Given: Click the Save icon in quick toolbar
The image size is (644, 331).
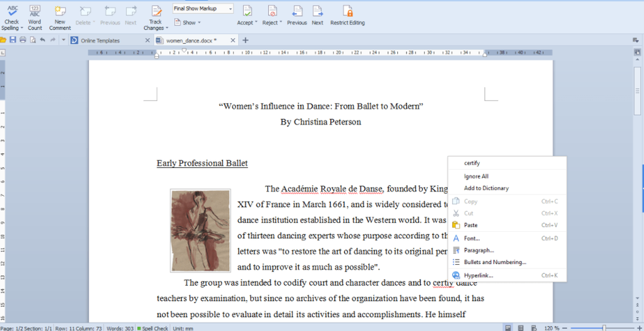Looking at the screenshot, I should coord(13,40).
